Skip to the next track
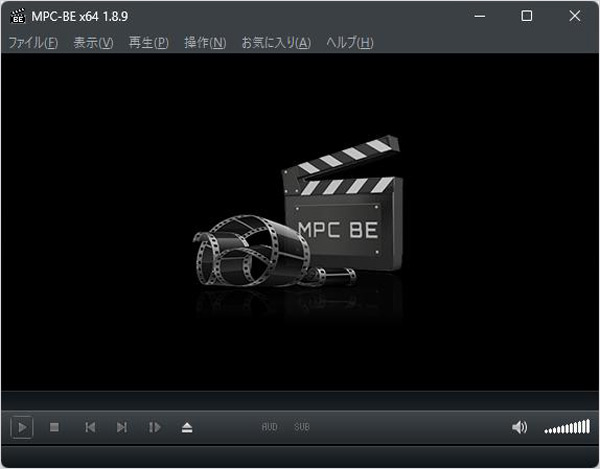 click(122, 427)
